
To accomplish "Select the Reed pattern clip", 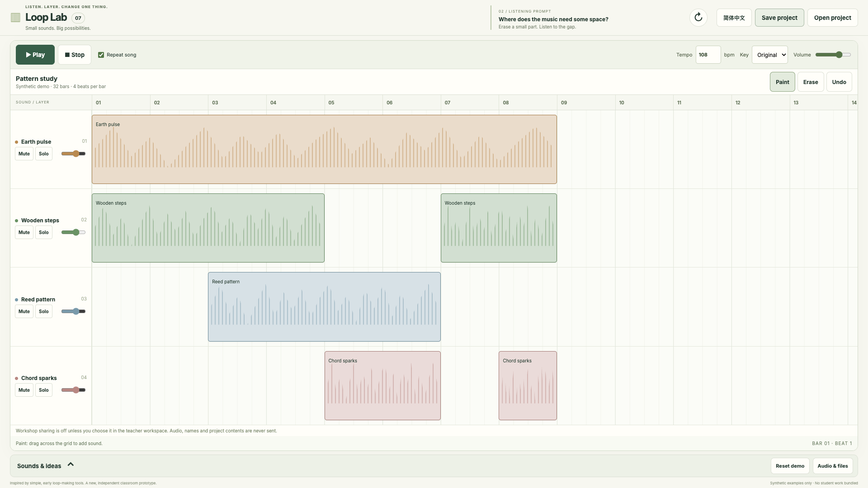I will (324, 307).
